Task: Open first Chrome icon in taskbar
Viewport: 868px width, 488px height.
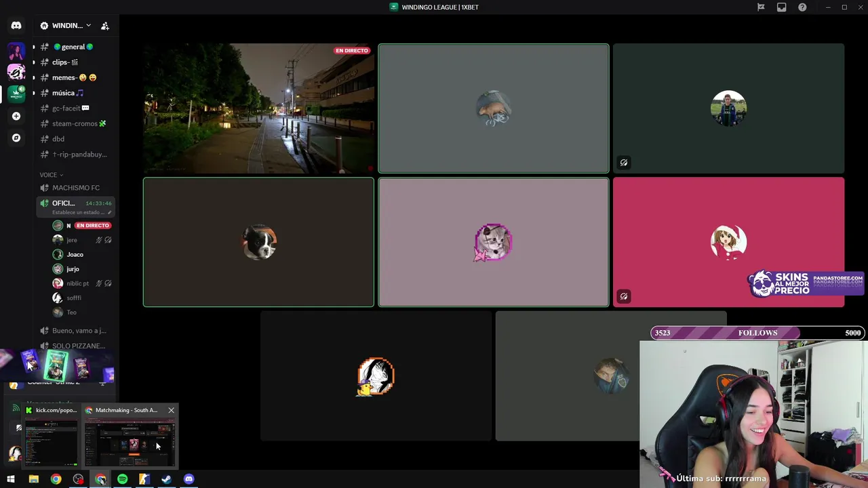Action: click(56, 479)
